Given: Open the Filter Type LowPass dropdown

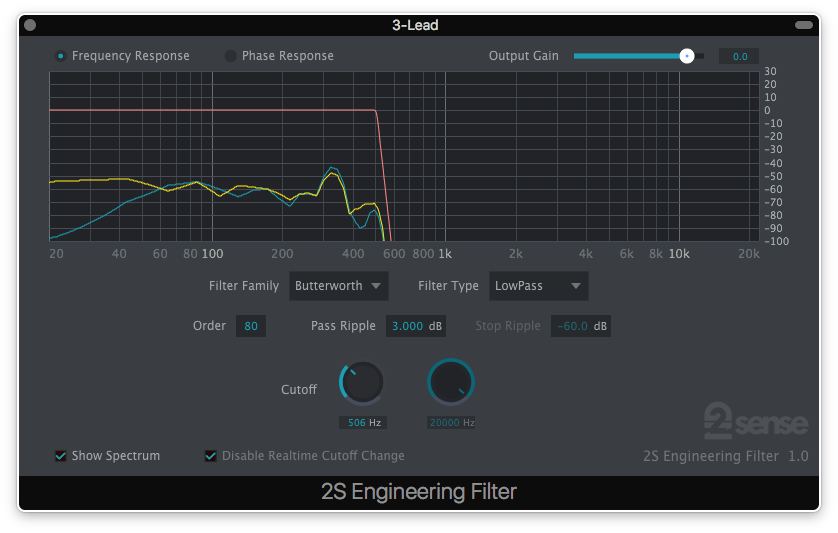Looking at the screenshot, I should [x=538, y=286].
